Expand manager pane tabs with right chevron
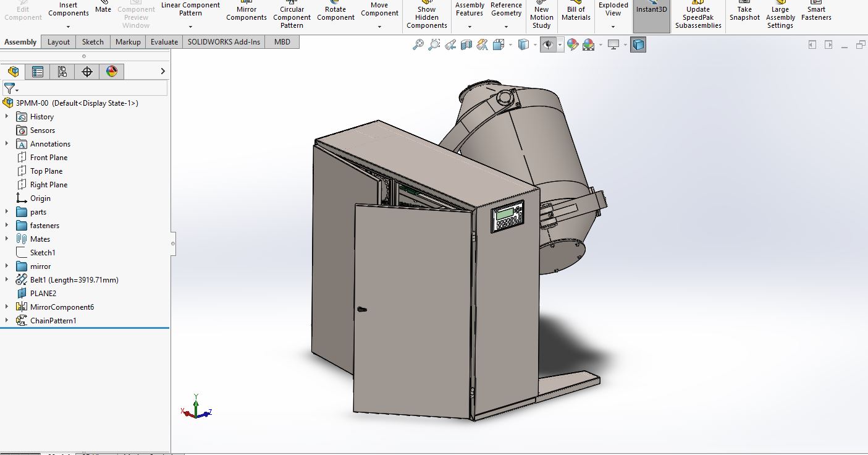The width and height of the screenshot is (868, 455). click(x=162, y=72)
